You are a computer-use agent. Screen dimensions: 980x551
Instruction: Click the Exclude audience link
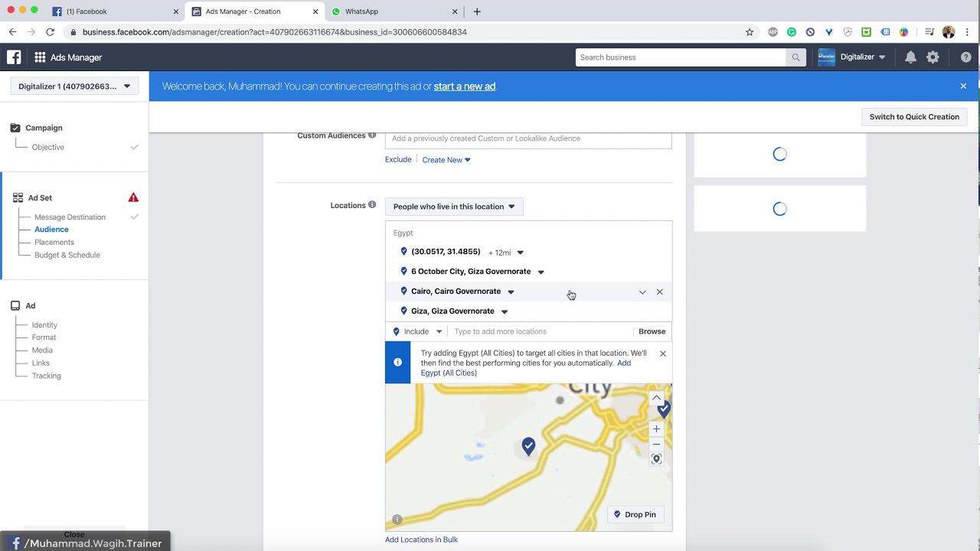[x=398, y=160]
